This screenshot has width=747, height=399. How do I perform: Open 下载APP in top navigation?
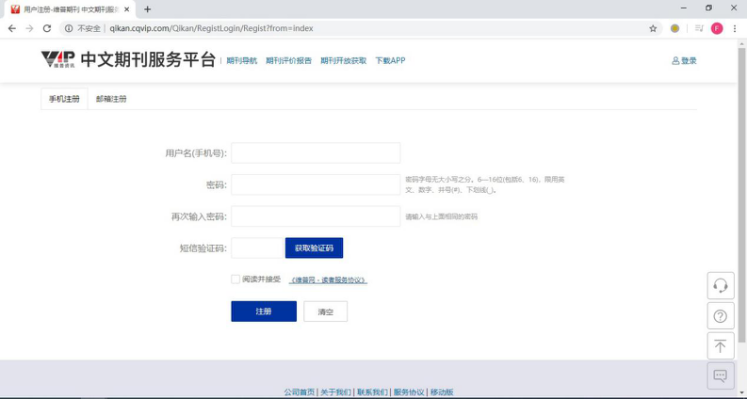click(390, 60)
